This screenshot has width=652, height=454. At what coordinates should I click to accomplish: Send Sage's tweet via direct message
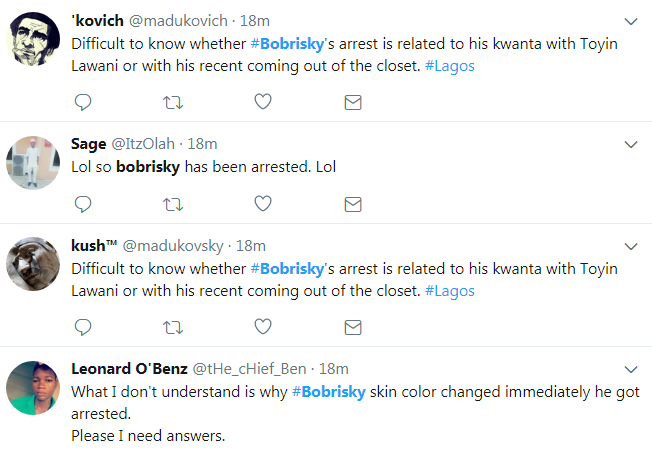[x=352, y=203]
